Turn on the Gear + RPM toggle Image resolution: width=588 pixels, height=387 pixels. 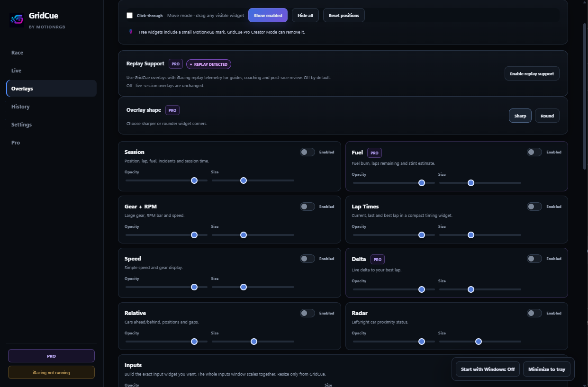click(x=308, y=207)
